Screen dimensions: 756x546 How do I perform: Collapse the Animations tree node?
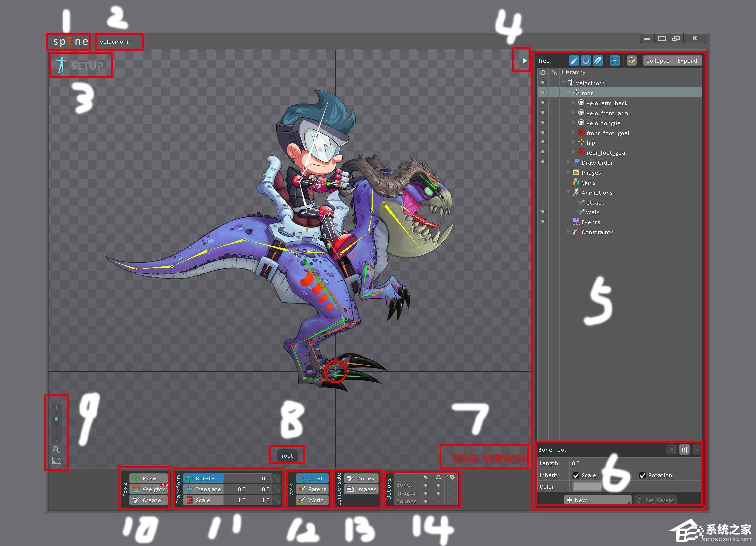click(x=569, y=192)
